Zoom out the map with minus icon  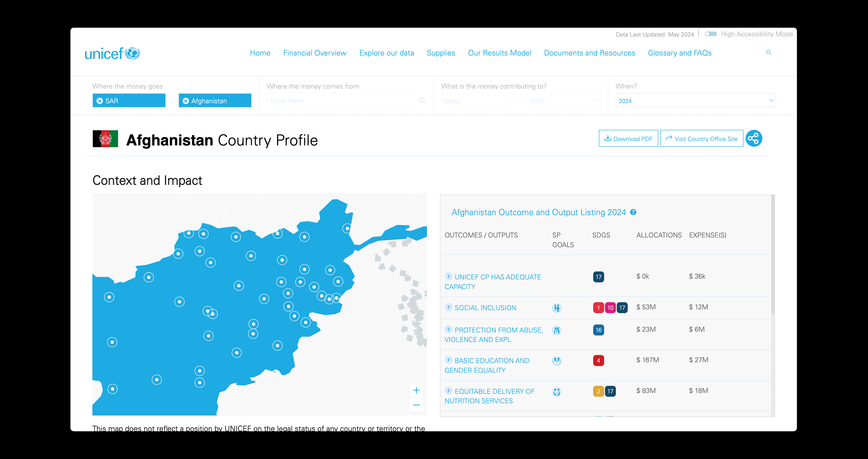(x=416, y=405)
